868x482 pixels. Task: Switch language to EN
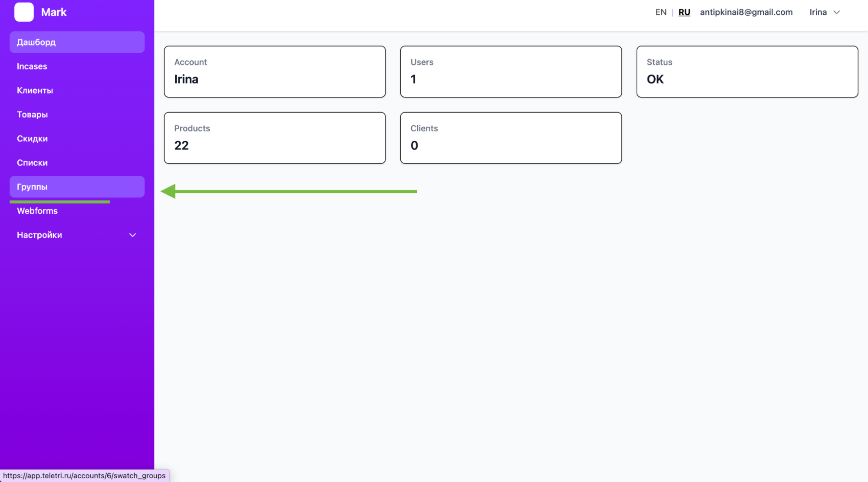pyautogui.click(x=660, y=12)
